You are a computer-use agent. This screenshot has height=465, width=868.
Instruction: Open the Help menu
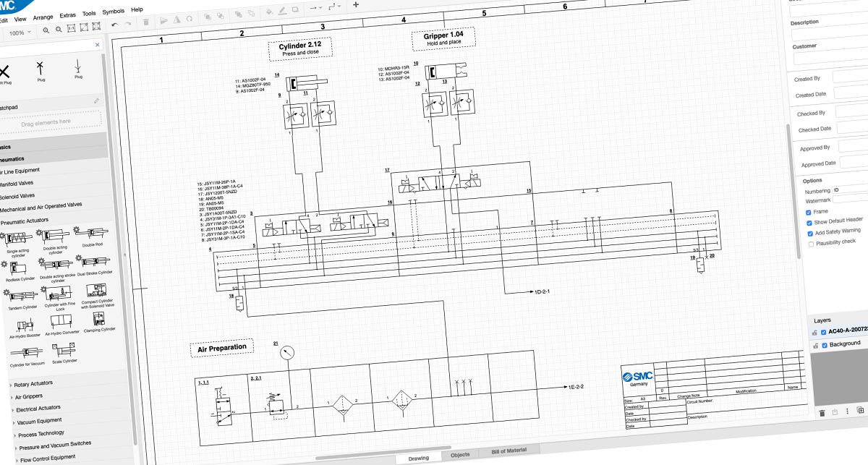point(137,10)
